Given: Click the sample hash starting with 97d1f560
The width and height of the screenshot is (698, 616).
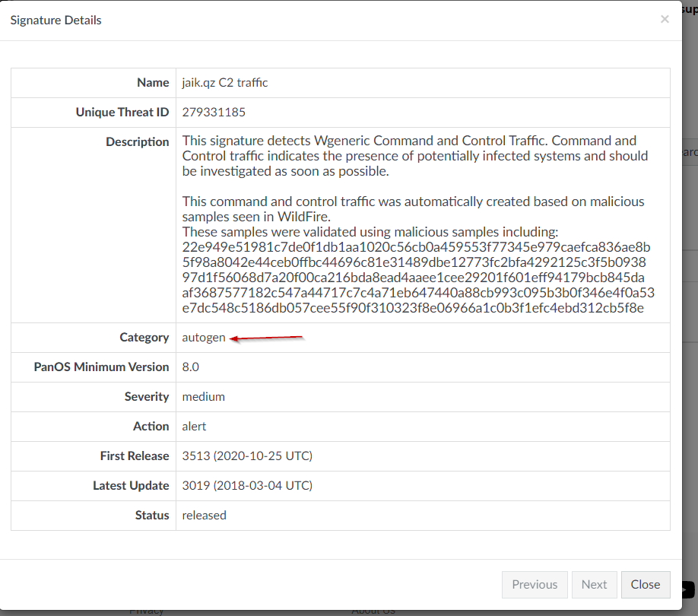Looking at the screenshot, I should (414, 278).
